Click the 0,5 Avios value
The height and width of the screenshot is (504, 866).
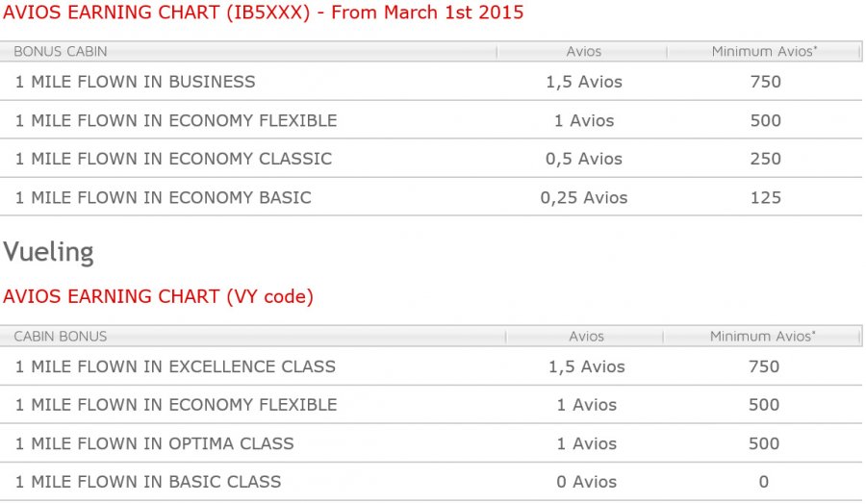(584, 159)
